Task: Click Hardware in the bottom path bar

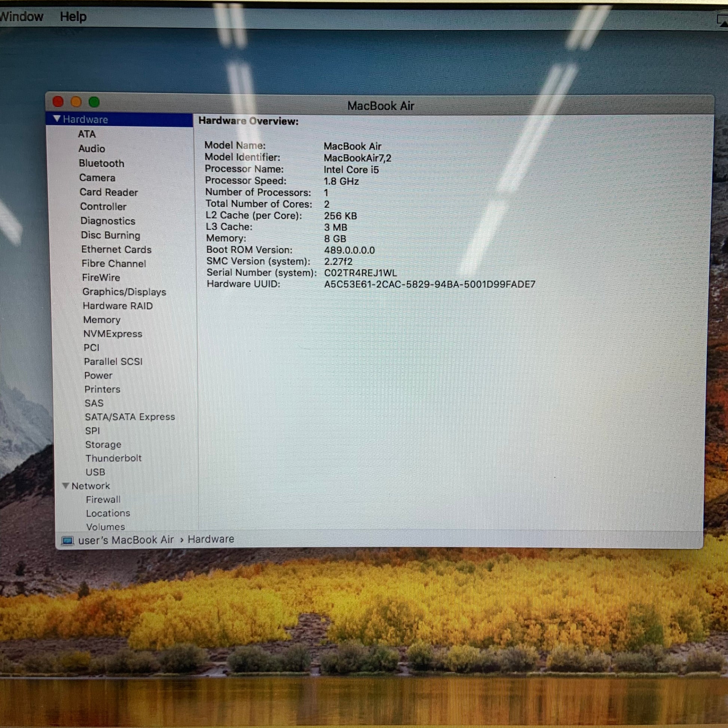Action: click(x=211, y=539)
